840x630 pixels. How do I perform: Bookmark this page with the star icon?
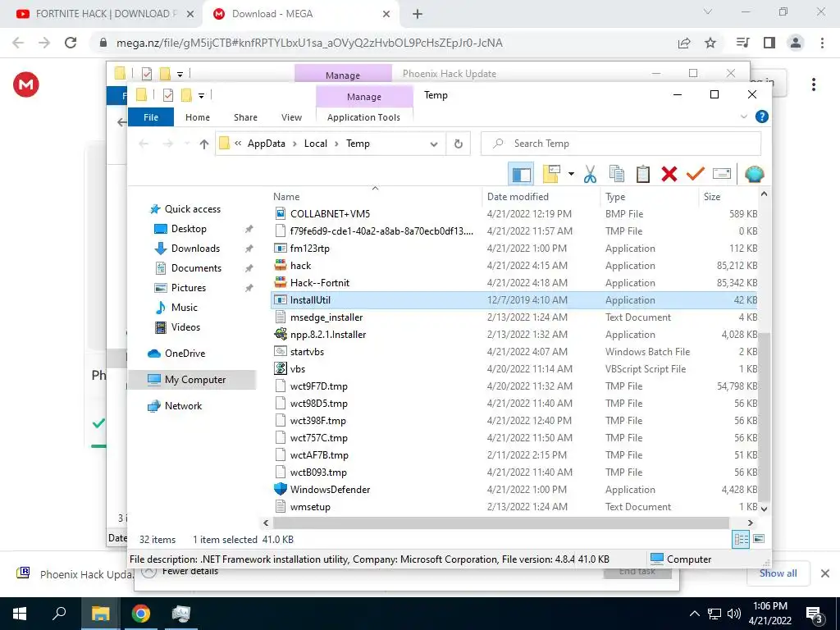710,43
